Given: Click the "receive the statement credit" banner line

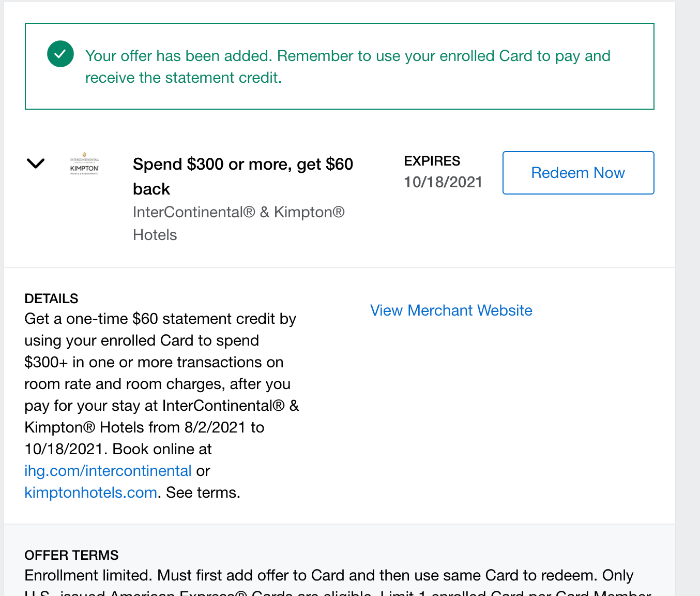Looking at the screenshot, I should (183, 78).
